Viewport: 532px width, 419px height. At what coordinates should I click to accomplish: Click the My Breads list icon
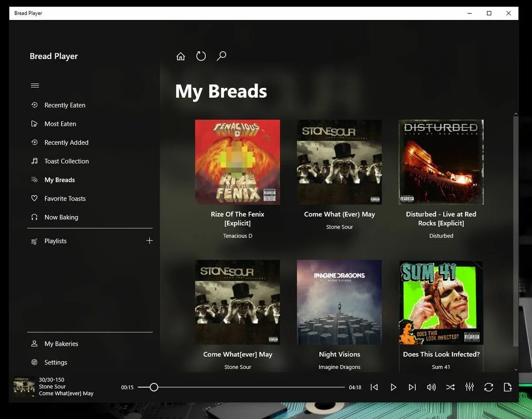coord(34,180)
